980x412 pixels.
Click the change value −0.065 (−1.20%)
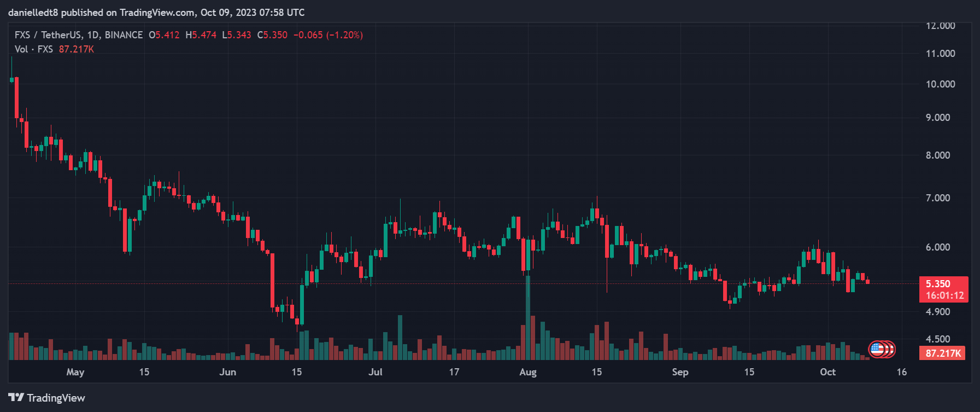click(x=328, y=35)
